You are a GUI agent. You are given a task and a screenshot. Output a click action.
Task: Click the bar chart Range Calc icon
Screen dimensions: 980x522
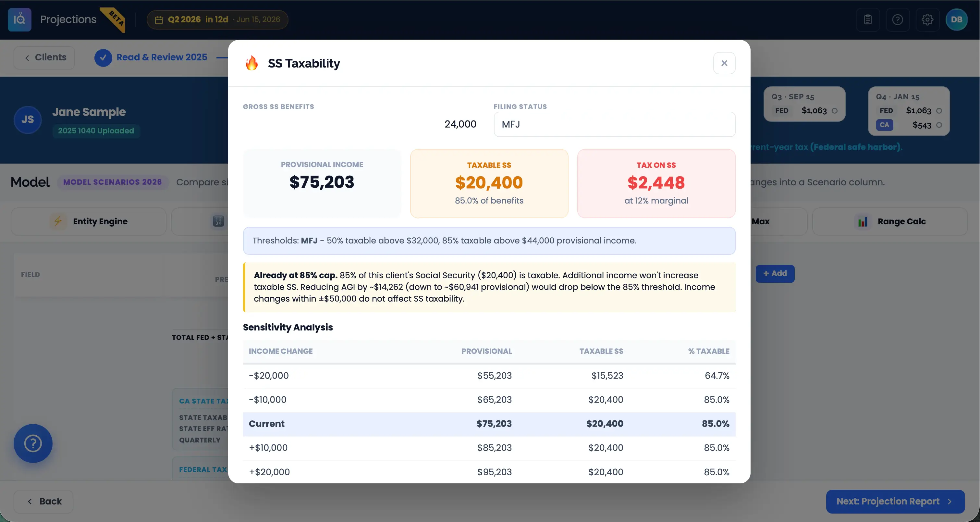pos(863,222)
